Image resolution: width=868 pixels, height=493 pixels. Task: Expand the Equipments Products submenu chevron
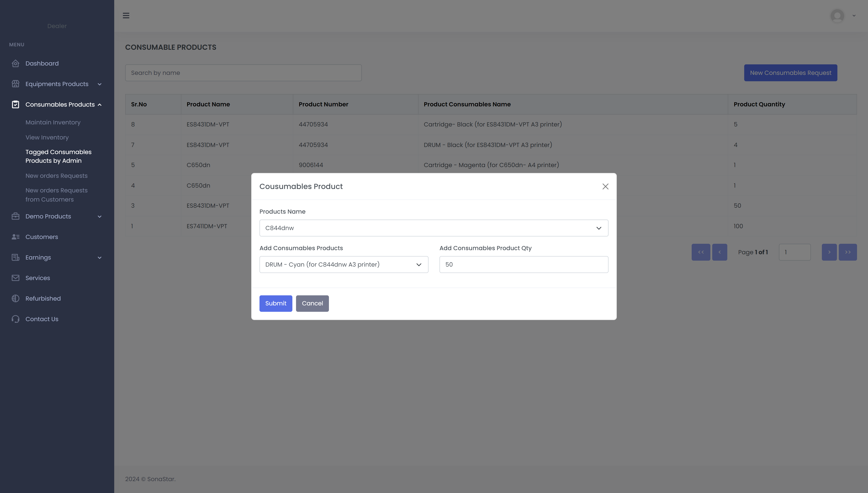pos(100,84)
